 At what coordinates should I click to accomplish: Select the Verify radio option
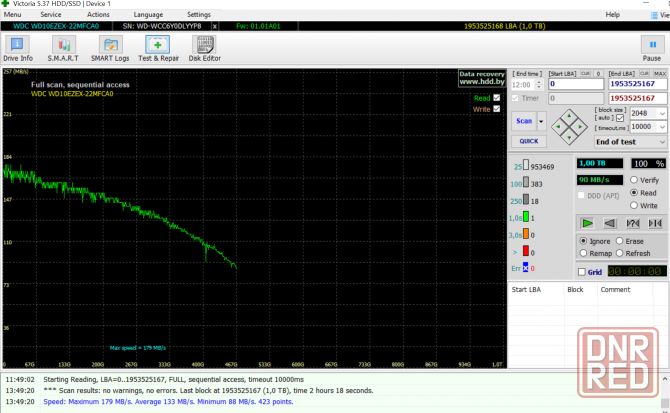coord(634,180)
